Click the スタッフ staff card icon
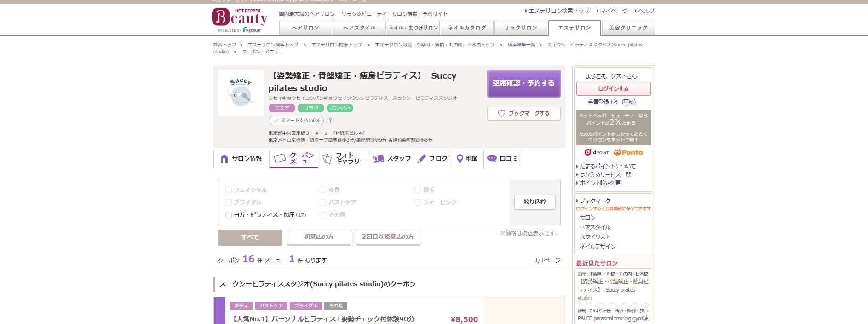This screenshot has height=324, width=868. pos(379,159)
